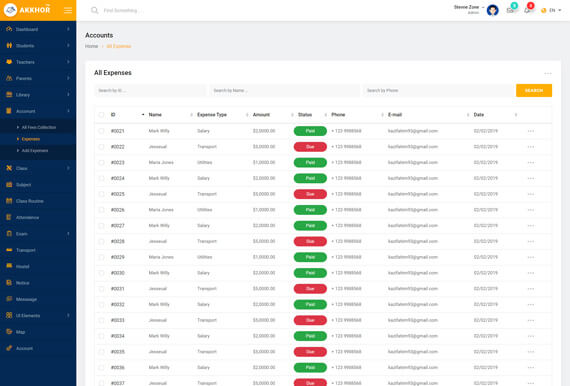Open the notifications bell with red badge
Viewport: 570px width, 386px height.
pyautogui.click(x=527, y=10)
